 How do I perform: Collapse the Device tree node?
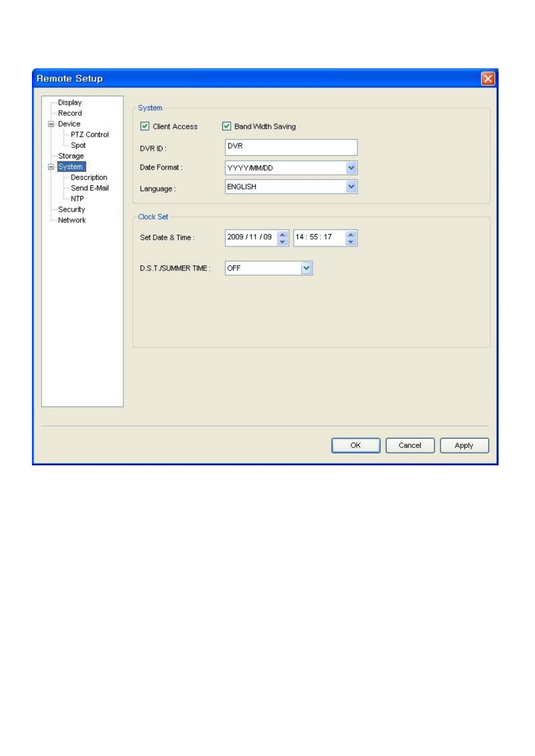point(51,124)
